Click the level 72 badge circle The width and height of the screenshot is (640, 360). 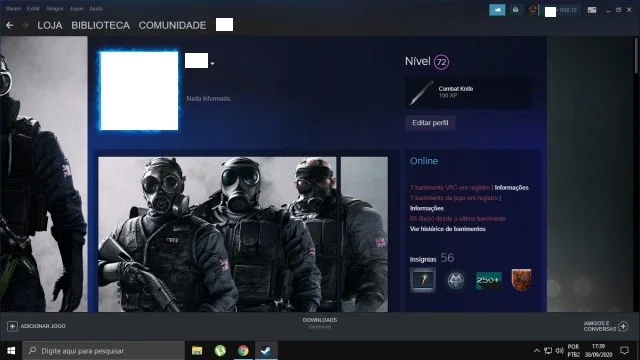[441, 62]
